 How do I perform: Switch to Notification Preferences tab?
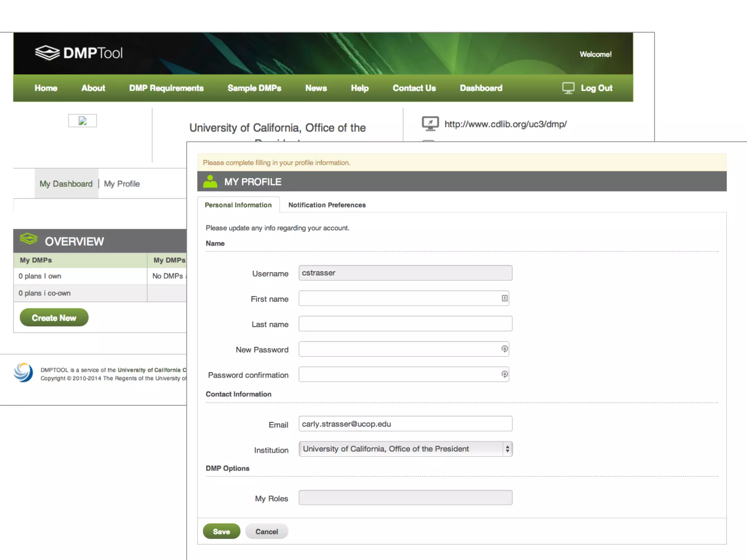327,205
